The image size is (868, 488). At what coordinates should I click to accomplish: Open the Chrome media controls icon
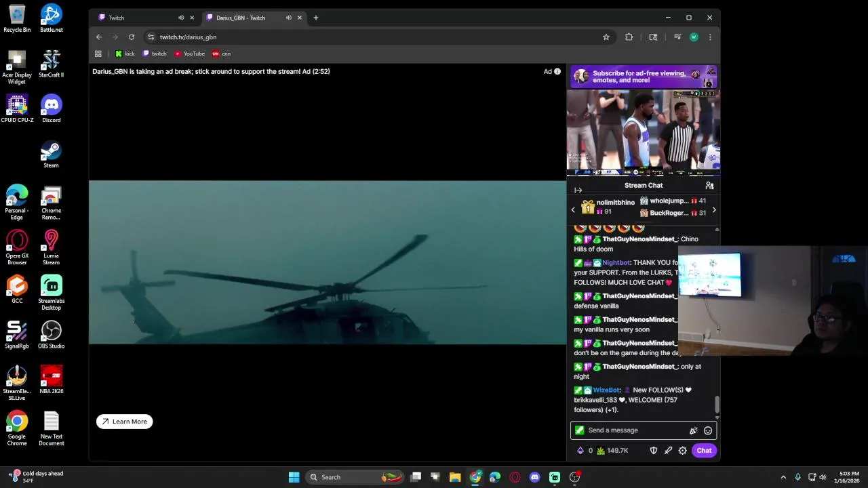click(677, 37)
